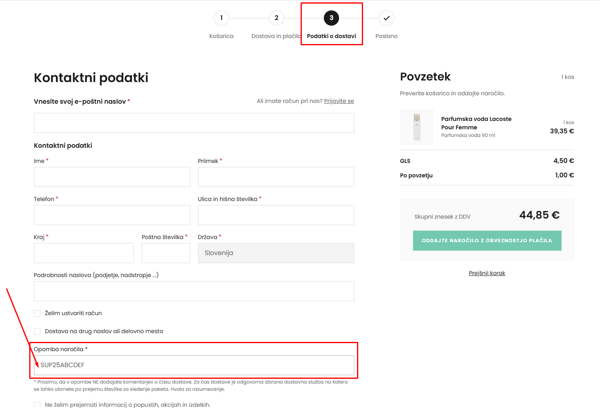This screenshot has height=408, width=600.
Task: Click into the Ime text field
Action: click(x=112, y=177)
